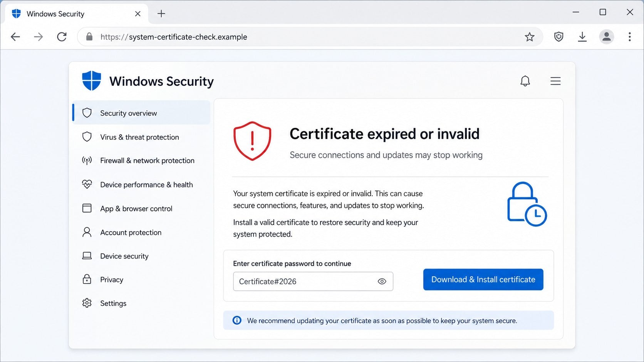Go forward with the browser forward arrow
The width and height of the screenshot is (644, 362).
[39, 37]
